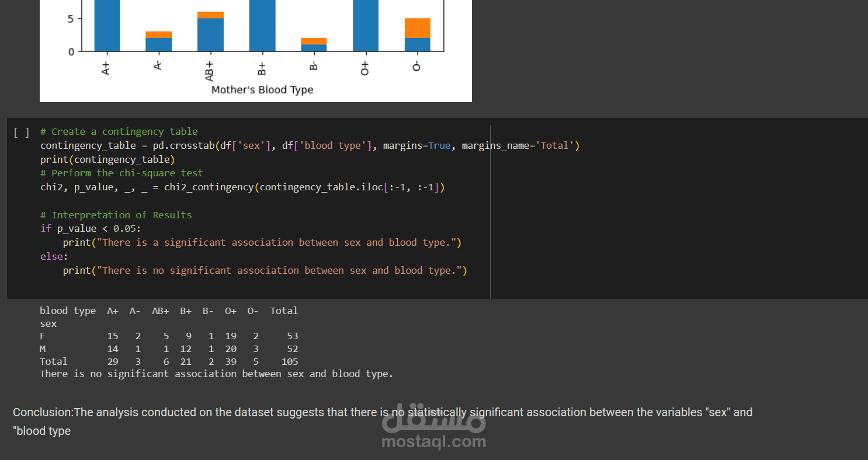
Task: Click the y-axis tick label '0' on chart
Action: tap(72, 51)
